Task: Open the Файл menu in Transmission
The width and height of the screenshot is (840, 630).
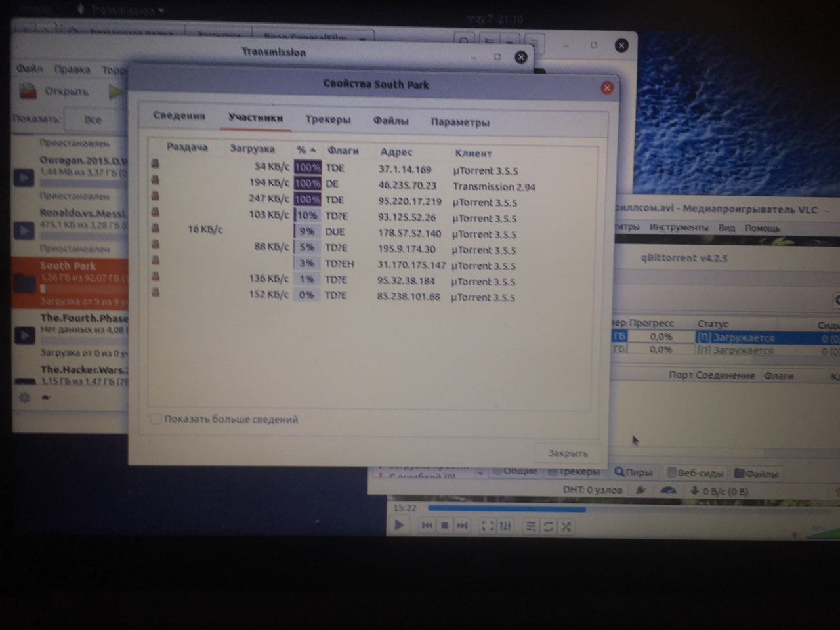Action: pos(29,68)
